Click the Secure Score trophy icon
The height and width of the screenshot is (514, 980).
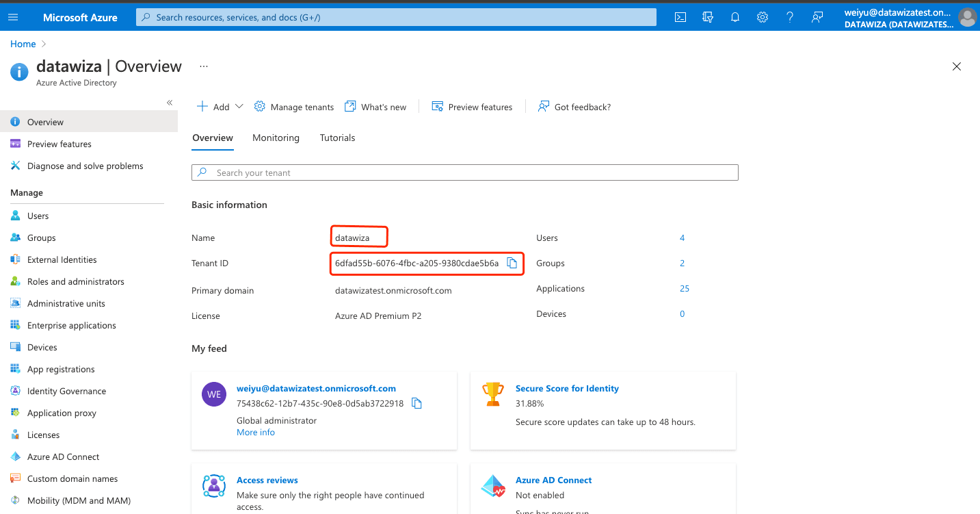(493, 394)
